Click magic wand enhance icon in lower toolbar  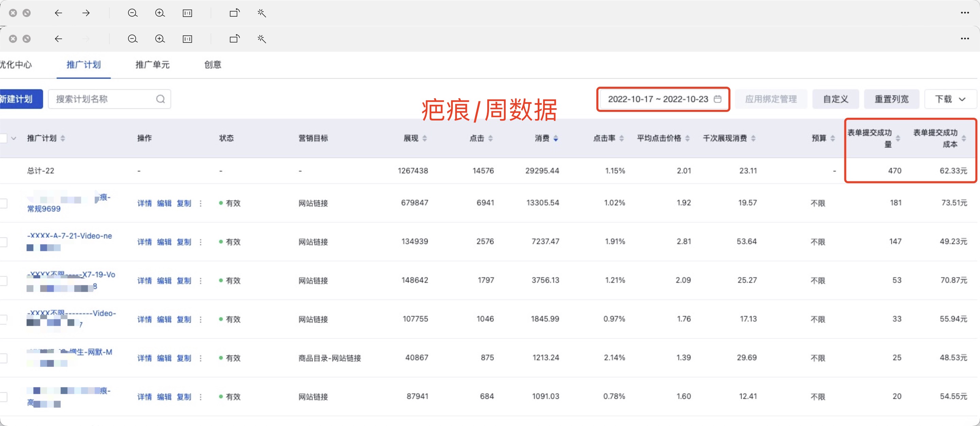coord(262,39)
